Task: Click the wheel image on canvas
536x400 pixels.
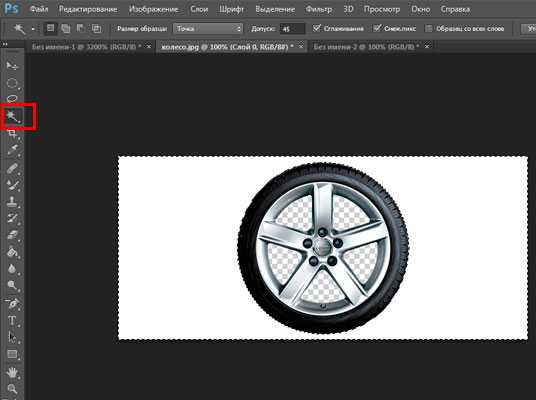Action: pyautogui.click(x=323, y=248)
